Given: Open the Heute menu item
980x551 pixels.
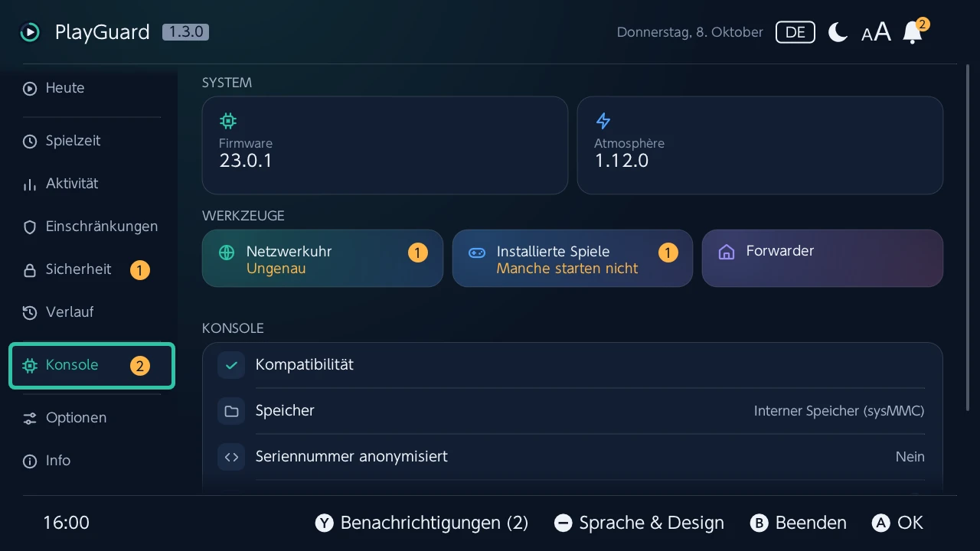Looking at the screenshot, I should [x=92, y=88].
